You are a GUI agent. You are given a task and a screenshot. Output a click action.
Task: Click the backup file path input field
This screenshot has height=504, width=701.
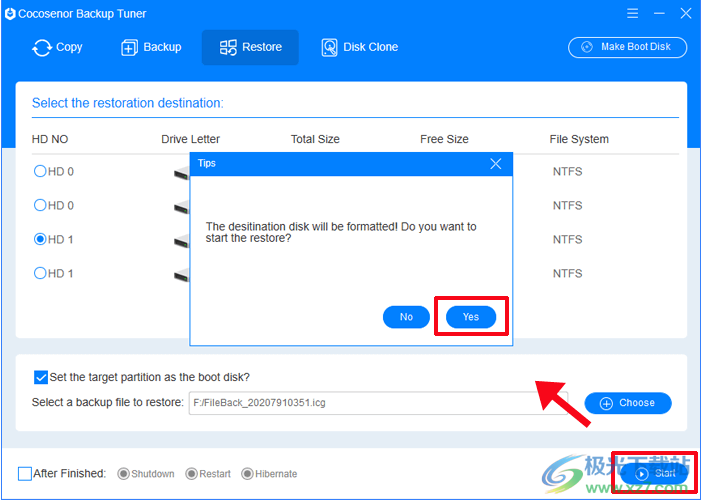pyautogui.click(x=378, y=403)
